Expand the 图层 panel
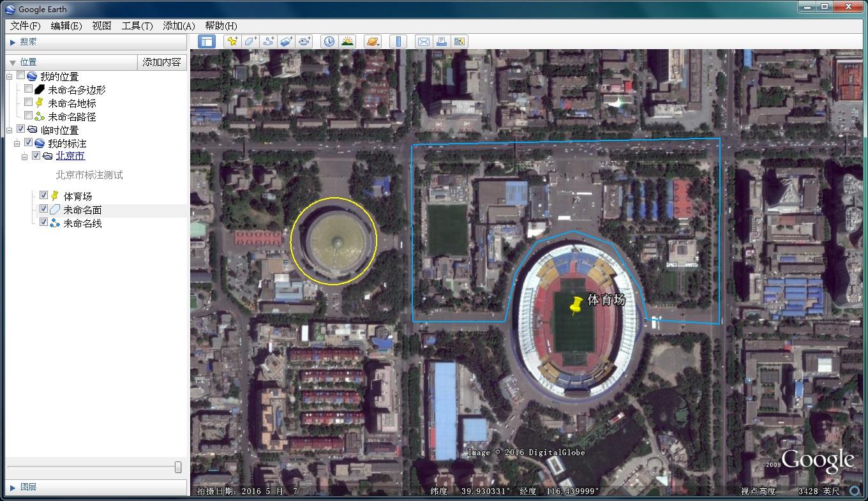868x501 pixels. pyautogui.click(x=13, y=488)
